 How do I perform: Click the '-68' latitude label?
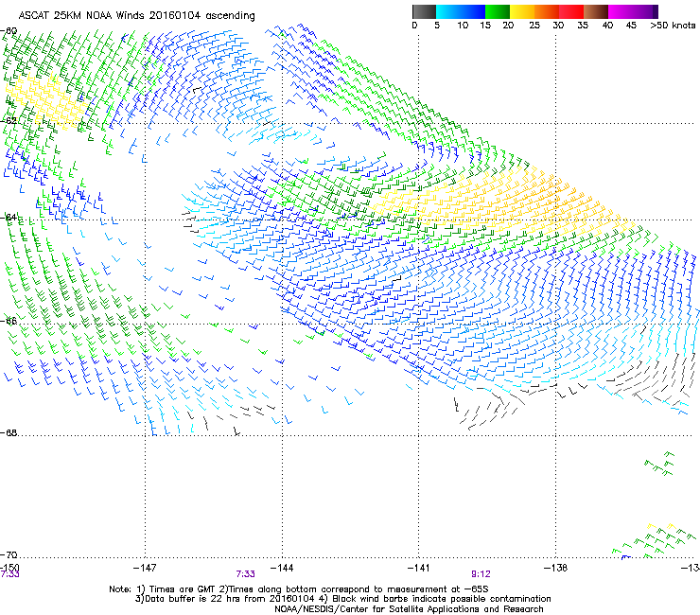tap(9, 432)
